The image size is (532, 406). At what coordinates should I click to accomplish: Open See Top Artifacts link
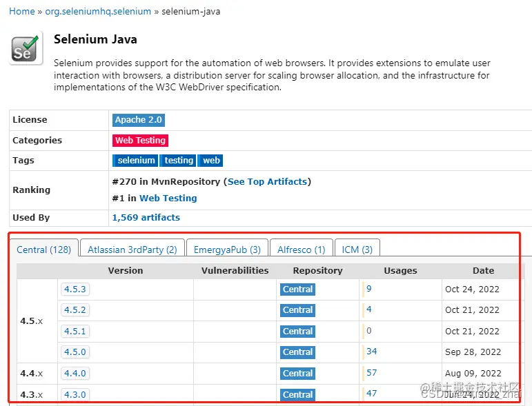(267, 182)
